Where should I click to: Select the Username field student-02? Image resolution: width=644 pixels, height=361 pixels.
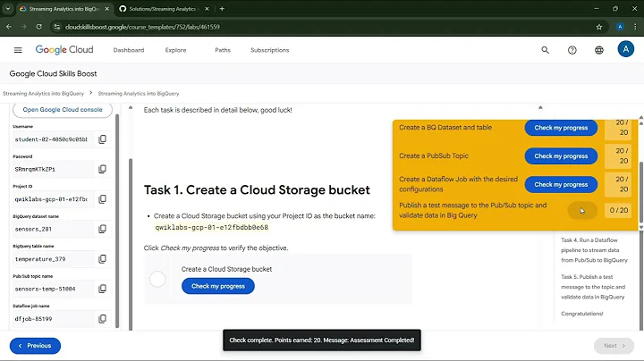pyautogui.click(x=53, y=139)
